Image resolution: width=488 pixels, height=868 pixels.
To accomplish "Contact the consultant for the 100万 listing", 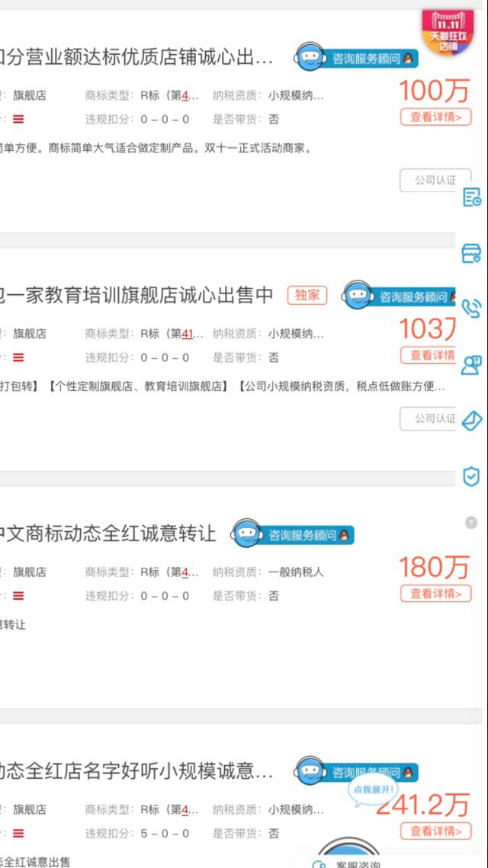I will (x=356, y=57).
